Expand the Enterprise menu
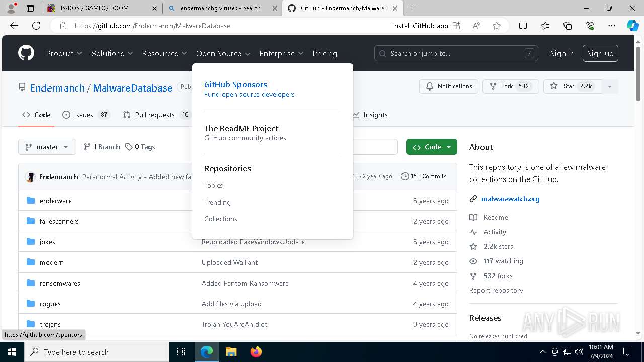Viewport: 644px width, 362px height. [x=281, y=53]
